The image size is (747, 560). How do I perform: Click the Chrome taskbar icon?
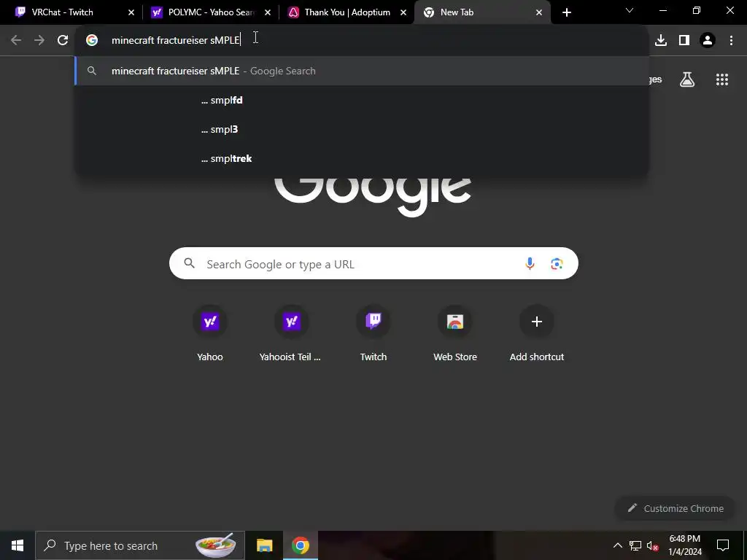(x=300, y=545)
